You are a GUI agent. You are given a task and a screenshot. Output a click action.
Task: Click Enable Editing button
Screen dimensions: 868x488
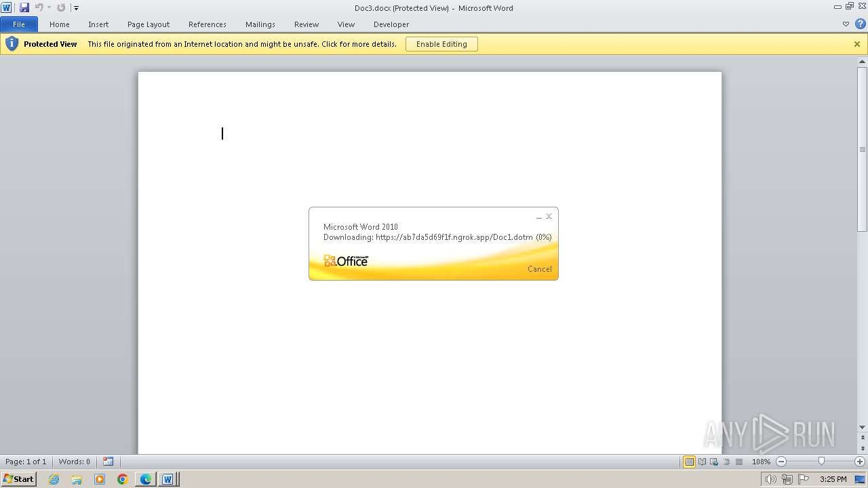point(441,44)
